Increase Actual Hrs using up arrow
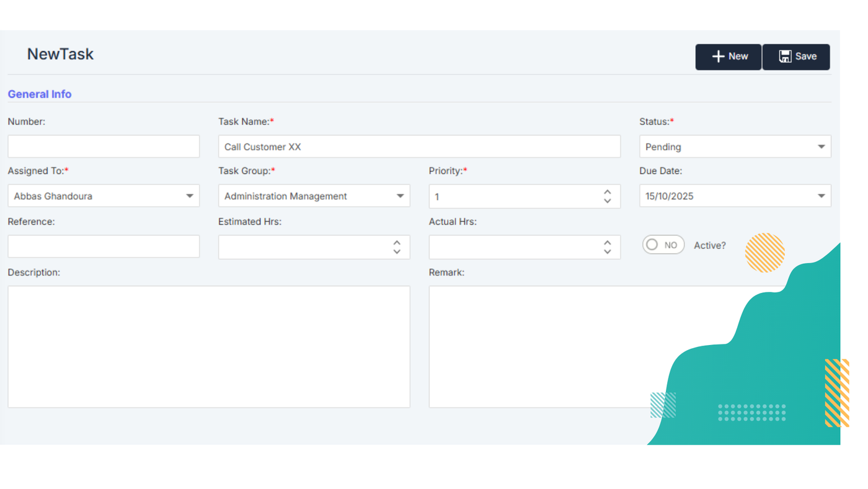This screenshot has height=489, width=868. [x=607, y=243]
